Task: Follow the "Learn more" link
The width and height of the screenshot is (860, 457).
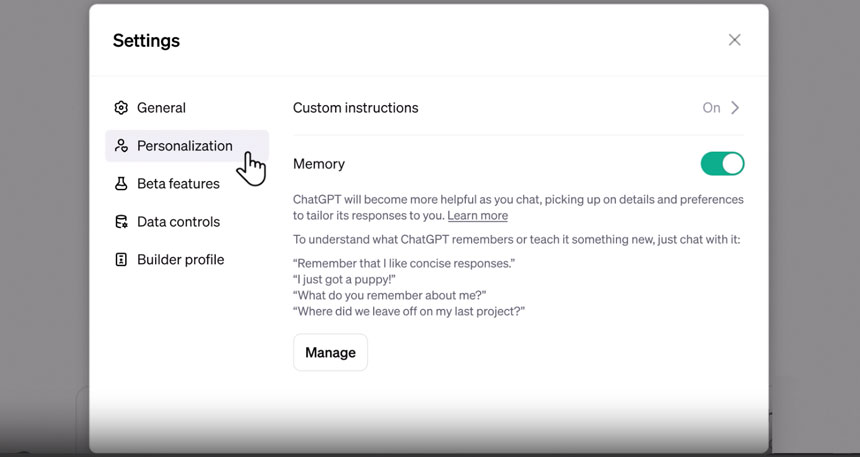Action: [477, 216]
